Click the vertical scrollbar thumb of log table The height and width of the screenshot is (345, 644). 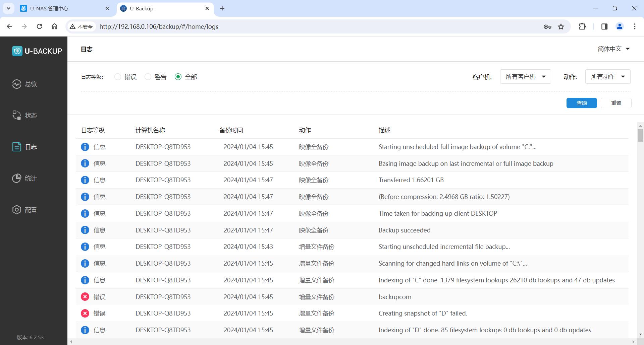(x=640, y=135)
